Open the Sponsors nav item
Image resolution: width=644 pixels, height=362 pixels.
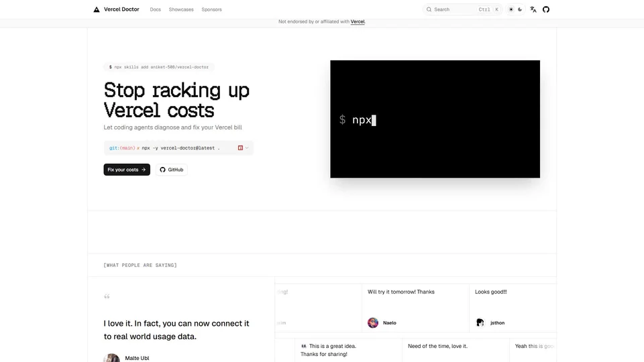211,9
